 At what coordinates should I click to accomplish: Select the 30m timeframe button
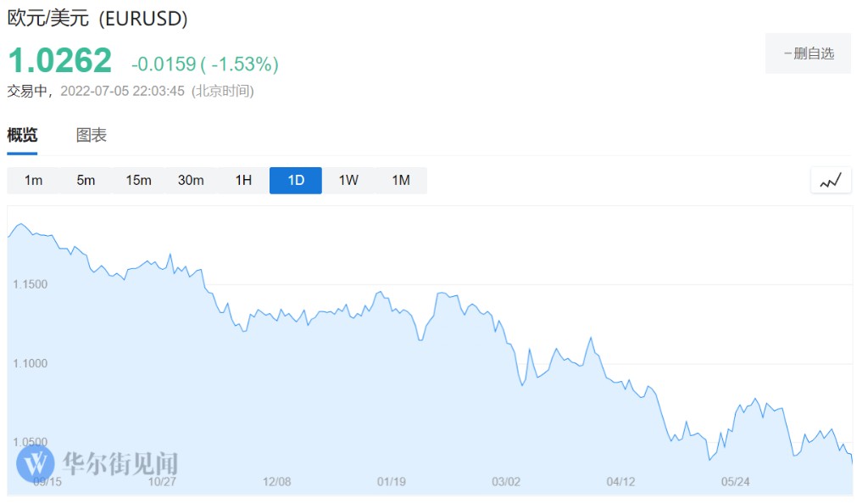pyautogui.click(x=191, y=180)
